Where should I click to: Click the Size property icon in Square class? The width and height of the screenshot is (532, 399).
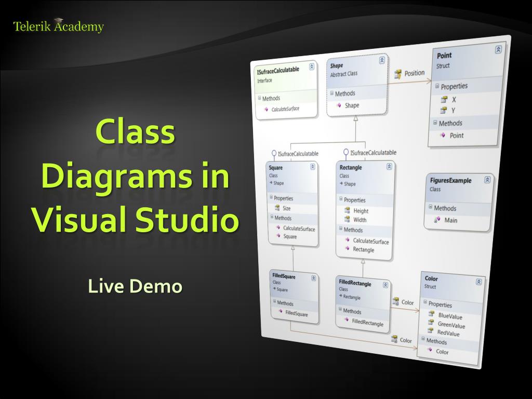click(277, 208)
